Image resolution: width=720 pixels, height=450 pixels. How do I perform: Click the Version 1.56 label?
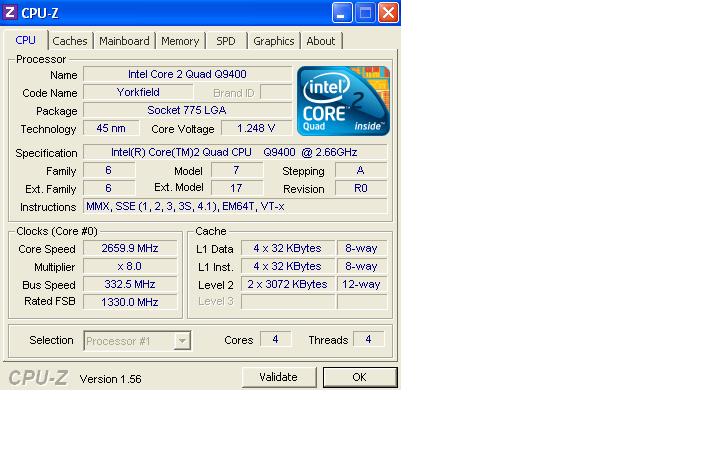(111, 379)
